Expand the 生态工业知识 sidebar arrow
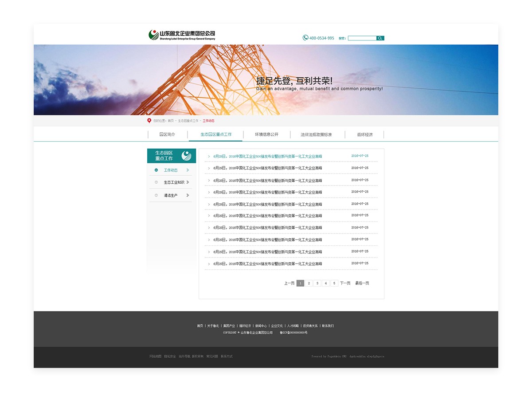The width and height of the screenshot is (532, 399). click(188, 182)
